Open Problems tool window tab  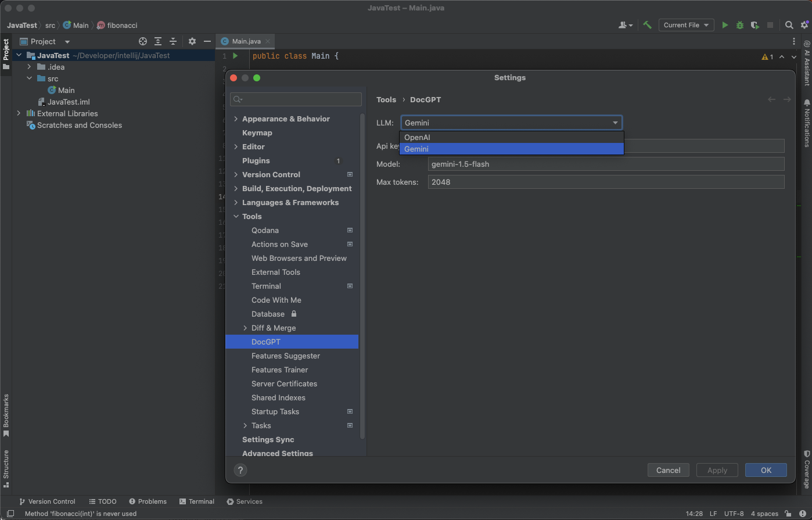click(148, 501)
